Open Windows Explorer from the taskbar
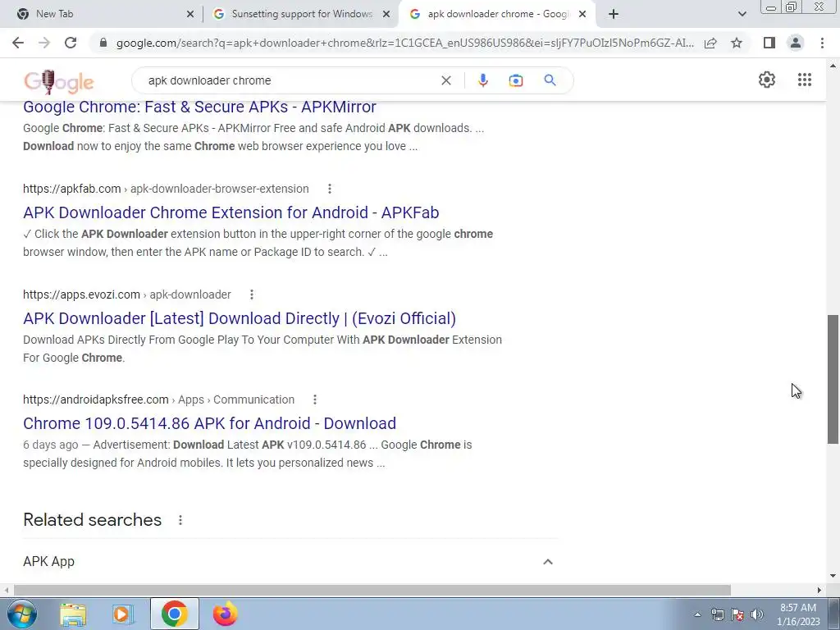This screenshot has height=630, width=840. (x=73, y=614)
